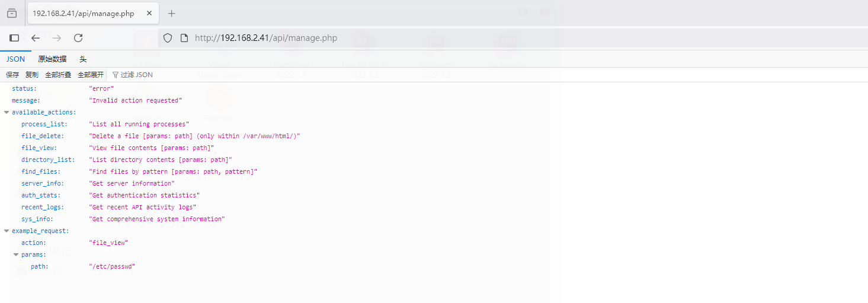Go back with the left arrow

pos(36,38)
